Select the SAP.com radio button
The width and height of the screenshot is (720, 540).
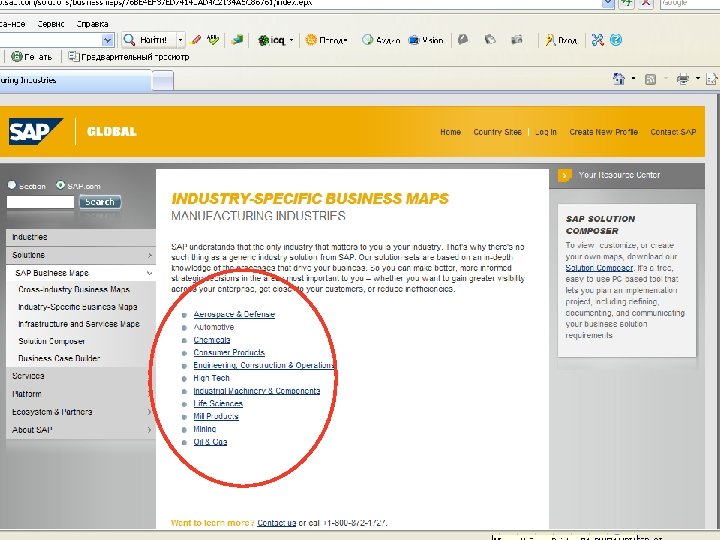pos(60,185)
